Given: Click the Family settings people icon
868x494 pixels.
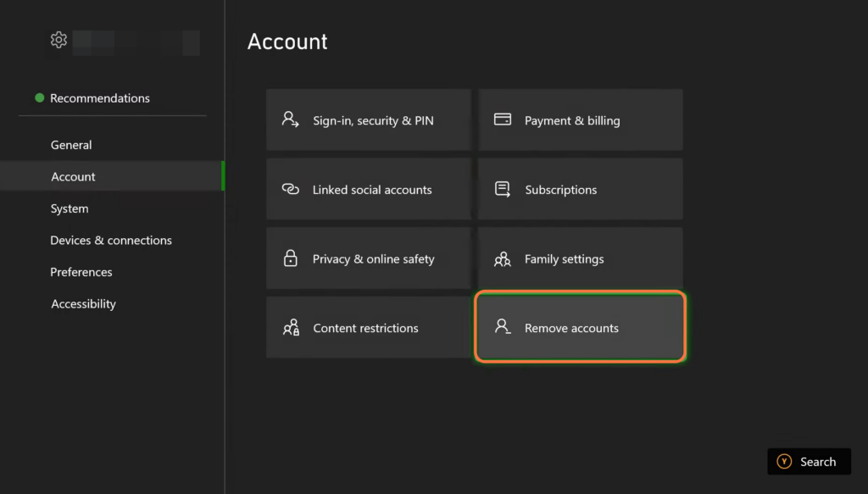Looking at the screenshot, I should [x=503, y=259].
